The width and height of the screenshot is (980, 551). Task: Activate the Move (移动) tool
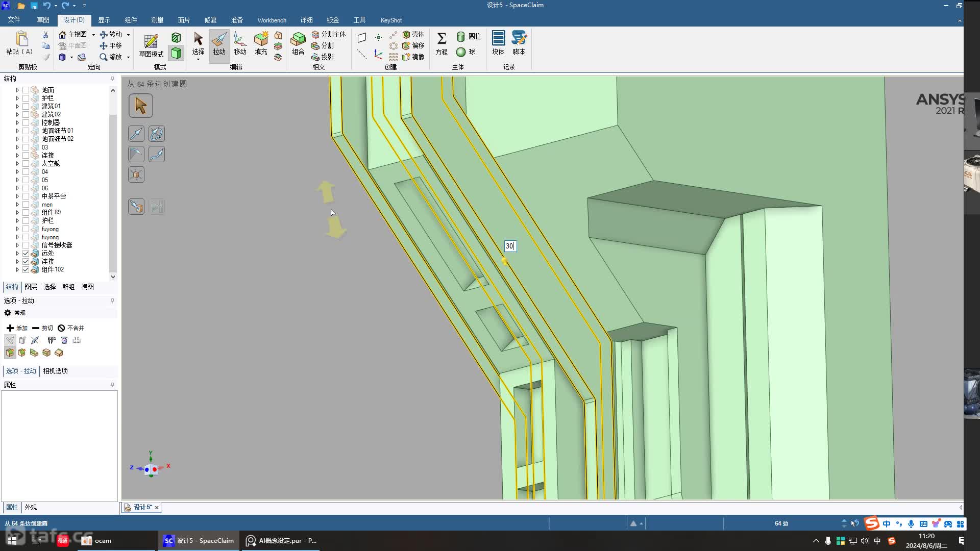pyautogui.click(x=240, y=43)
